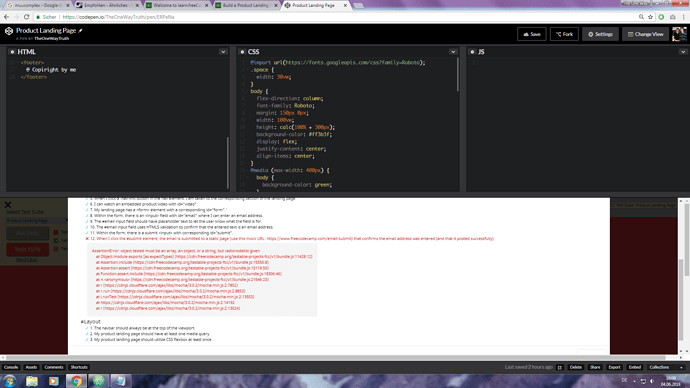690x388 pixels.
Task: Edit pen title with pencil icon
Action: click(80, 31)
